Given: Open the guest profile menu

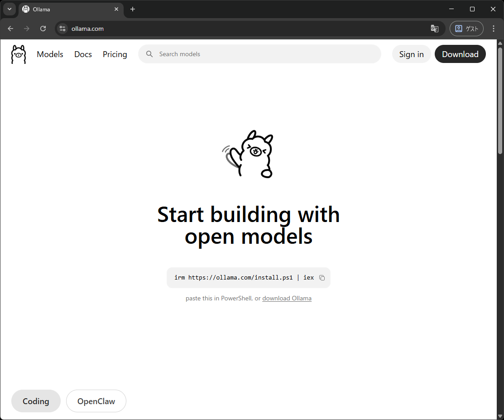Looking at the screenshot, I should point(466,29).
